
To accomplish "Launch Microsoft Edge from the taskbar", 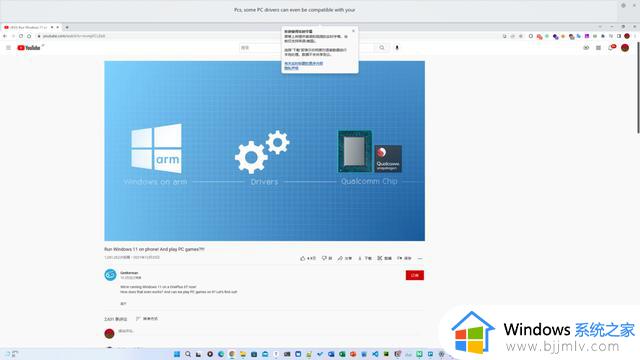I will tap(221, 354).
